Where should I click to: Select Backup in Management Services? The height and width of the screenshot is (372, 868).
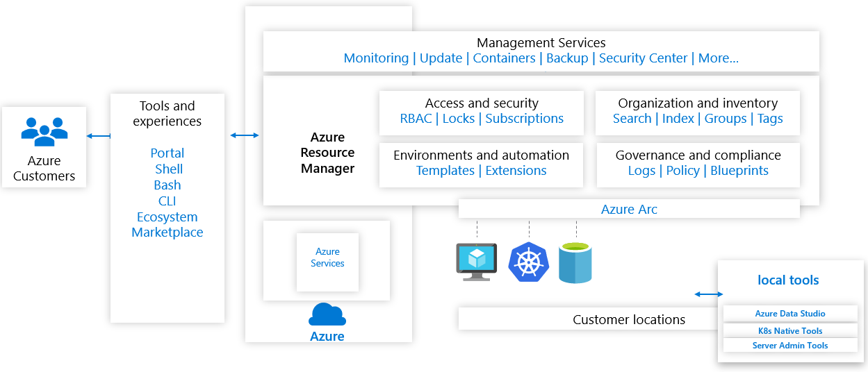567,58
